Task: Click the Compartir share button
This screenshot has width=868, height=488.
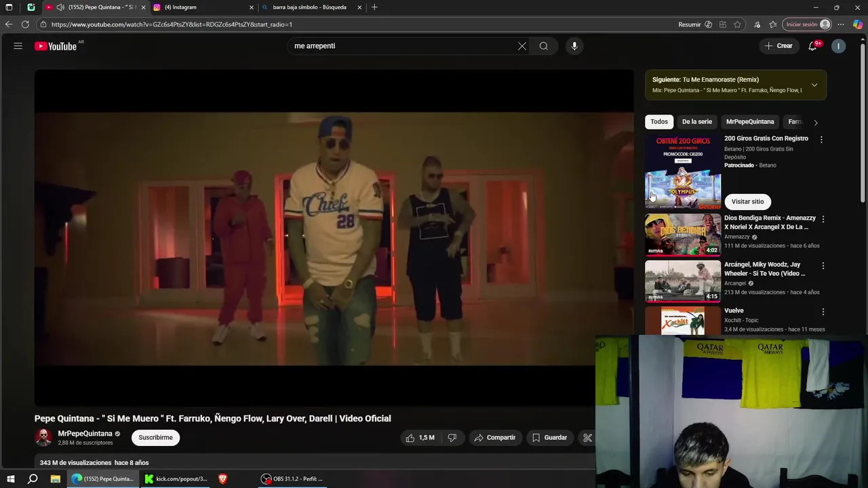Action: (495, 438)
